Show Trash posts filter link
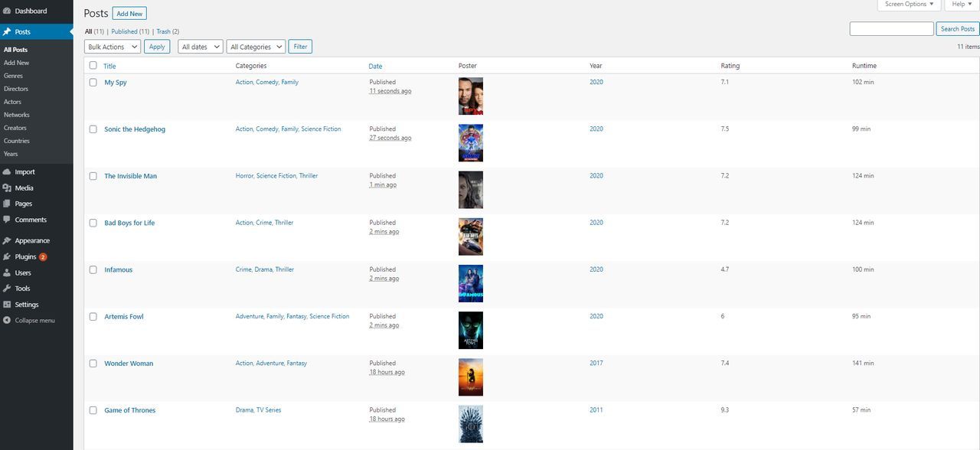980x450 pixels. tap(168, 31)
